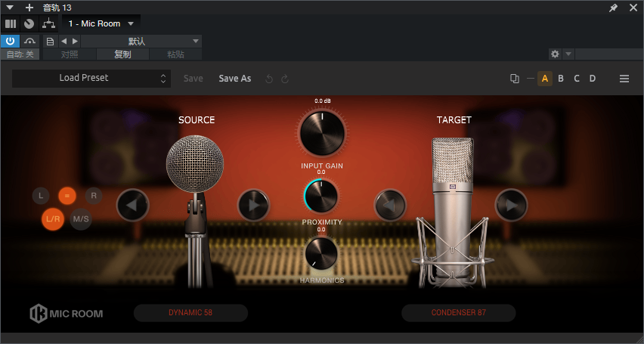
Task: Select preset slot B
Action: 561,79
